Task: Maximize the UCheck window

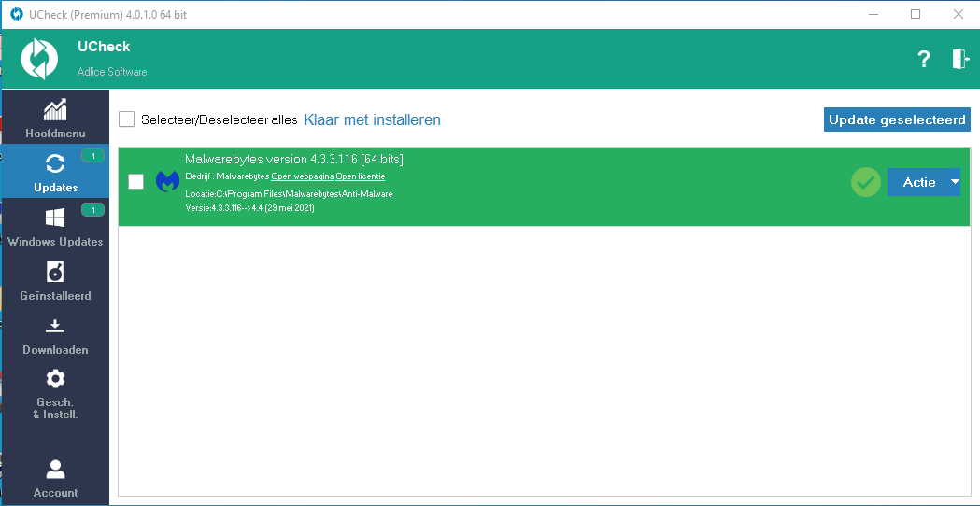Action: pos(916,14)
